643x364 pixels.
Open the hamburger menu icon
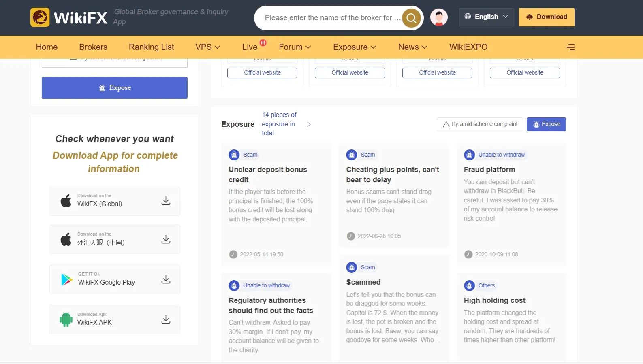571,47
